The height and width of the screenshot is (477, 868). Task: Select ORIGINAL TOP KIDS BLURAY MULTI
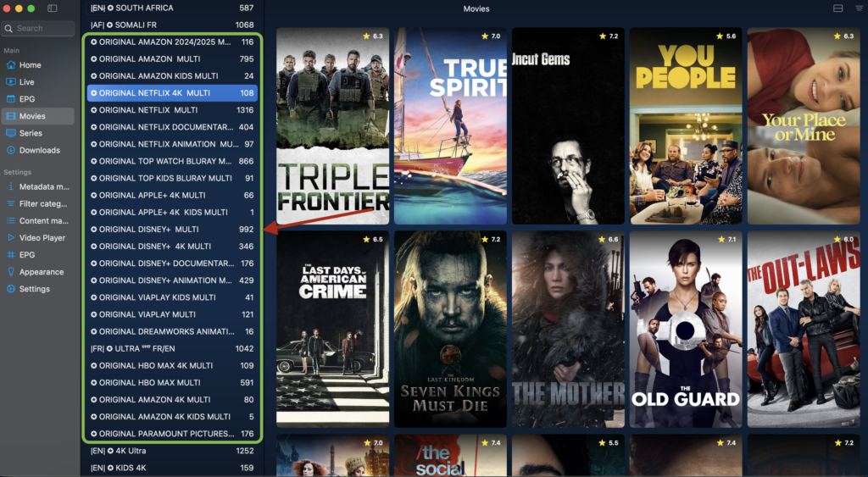172,178
